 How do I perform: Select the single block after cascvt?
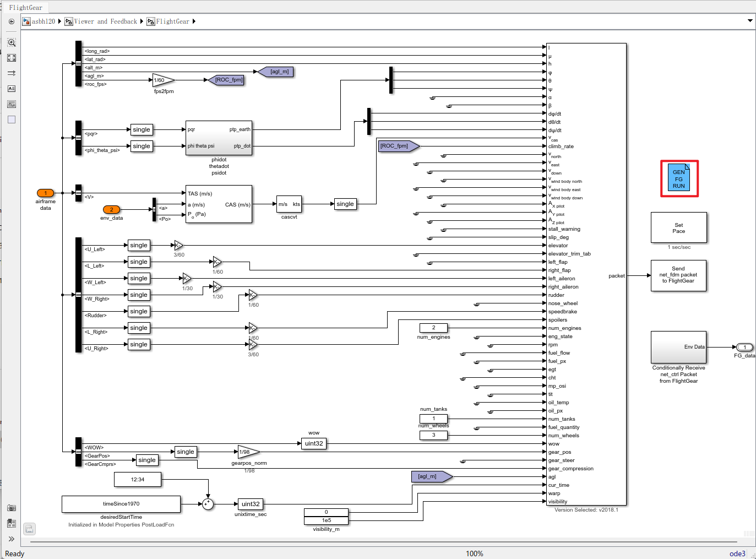click(345, 204)
